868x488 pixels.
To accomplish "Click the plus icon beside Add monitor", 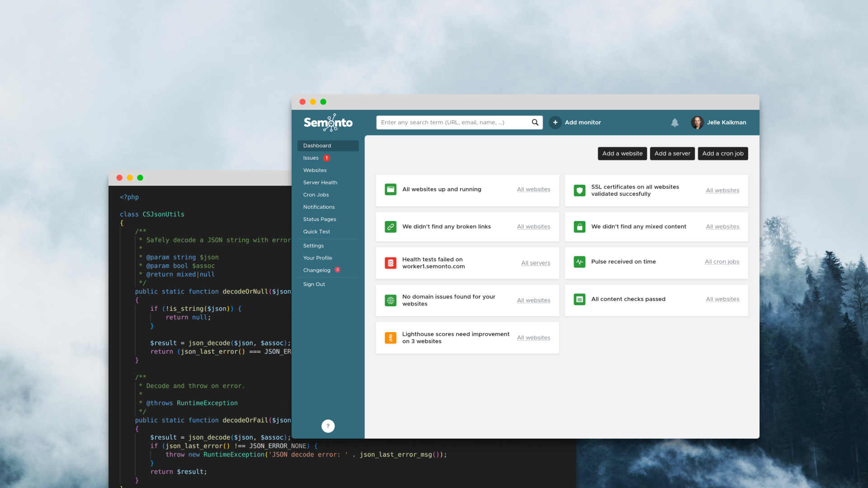I will (x=555, y=122).
